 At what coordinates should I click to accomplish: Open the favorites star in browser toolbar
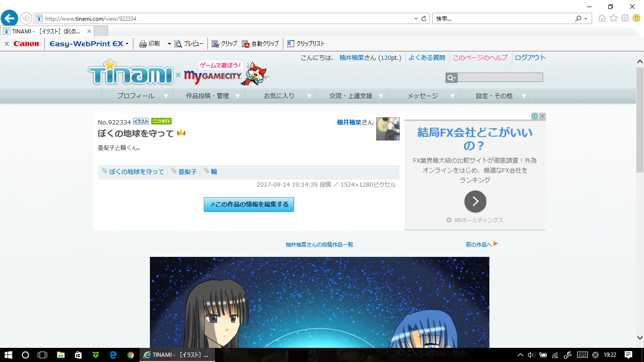pos(613,18)
